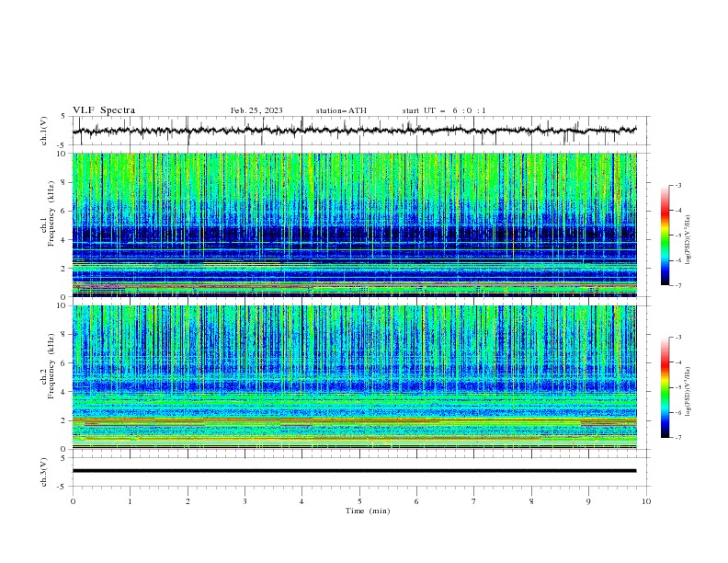Click the time axis tick label "10"

tap(646, 501)
